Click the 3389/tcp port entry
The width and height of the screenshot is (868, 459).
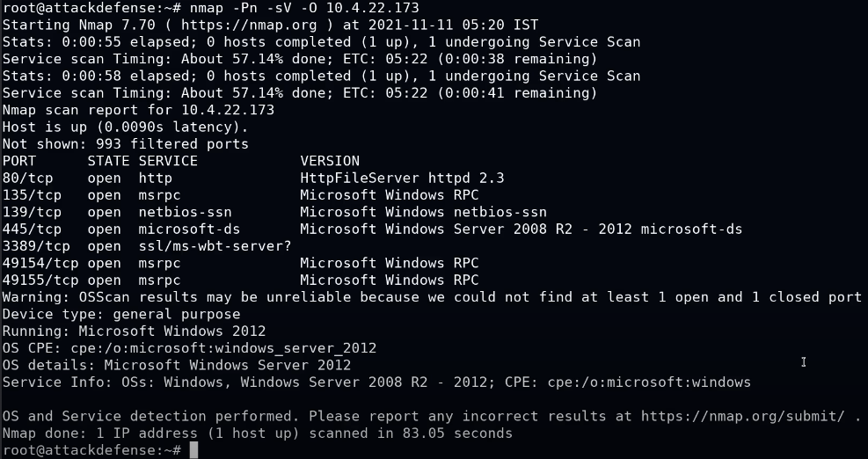(x=36, y=246)
